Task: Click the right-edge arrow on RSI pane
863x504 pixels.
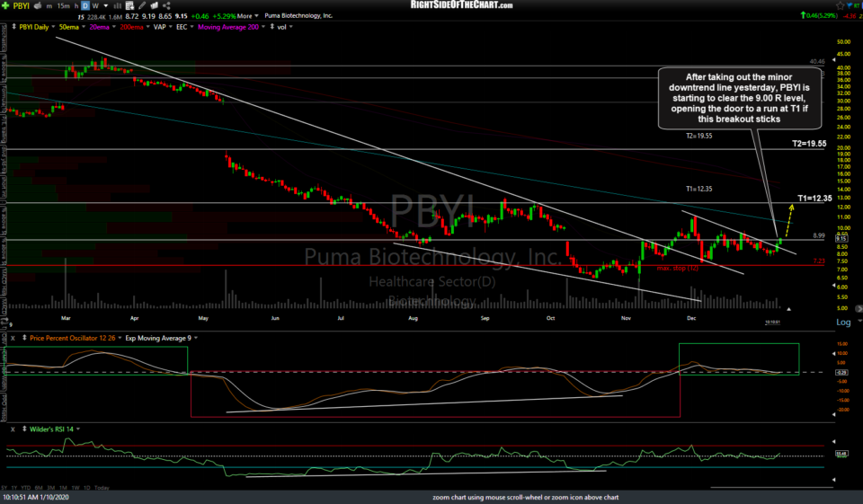Action: [x=834, y=441]
